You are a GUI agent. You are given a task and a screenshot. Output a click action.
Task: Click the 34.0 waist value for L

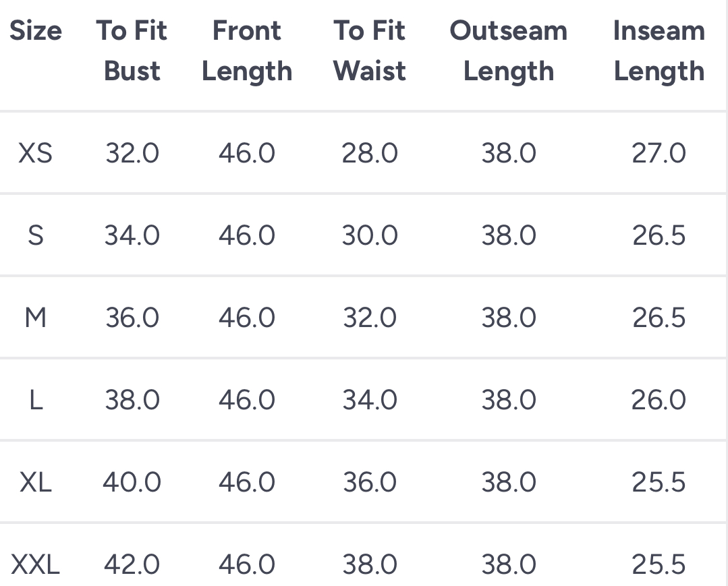[x=370, y=401]
